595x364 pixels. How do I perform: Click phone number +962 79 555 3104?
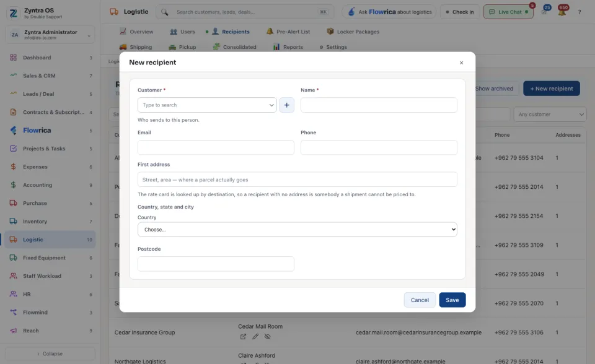point(519,158)
